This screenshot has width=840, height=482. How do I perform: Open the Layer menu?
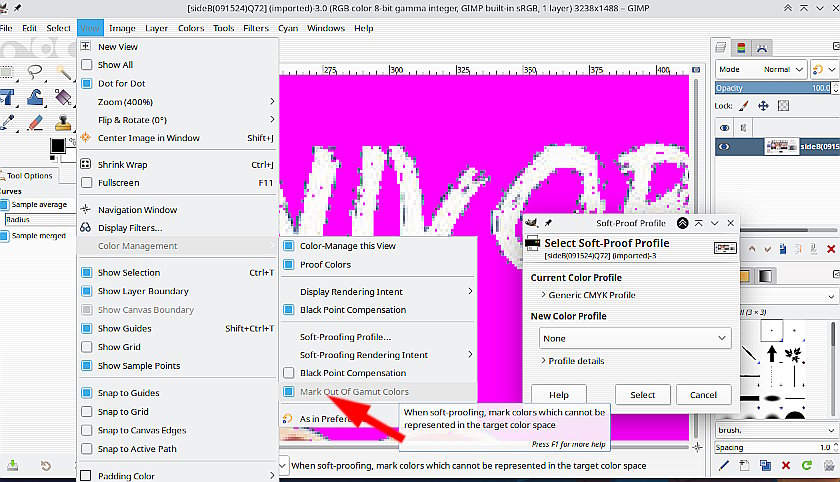point(156,28)
